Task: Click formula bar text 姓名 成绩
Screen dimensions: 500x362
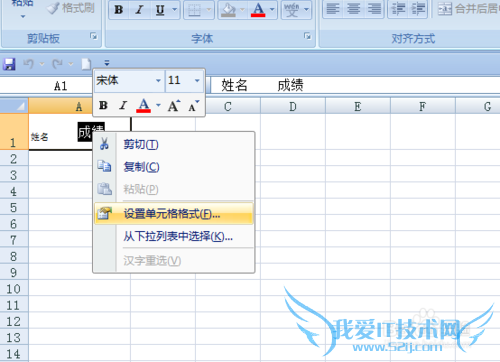Action: (x=262, y=85)
